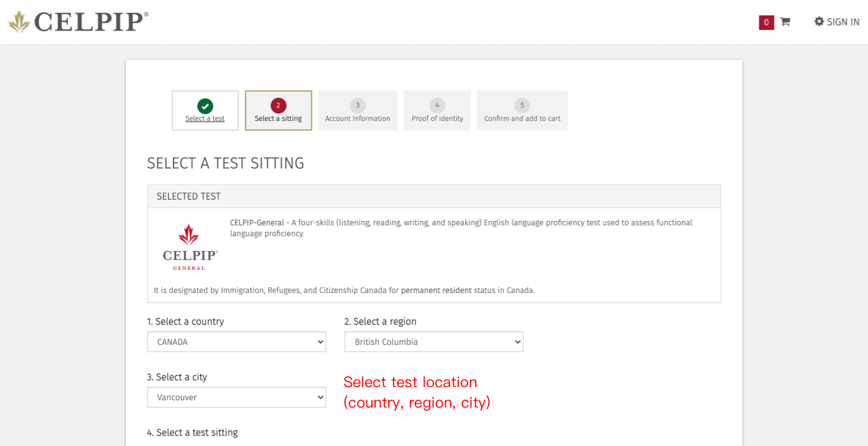Click the CELPIP General test logo
The image size is (868, 446).
[190, 247]
